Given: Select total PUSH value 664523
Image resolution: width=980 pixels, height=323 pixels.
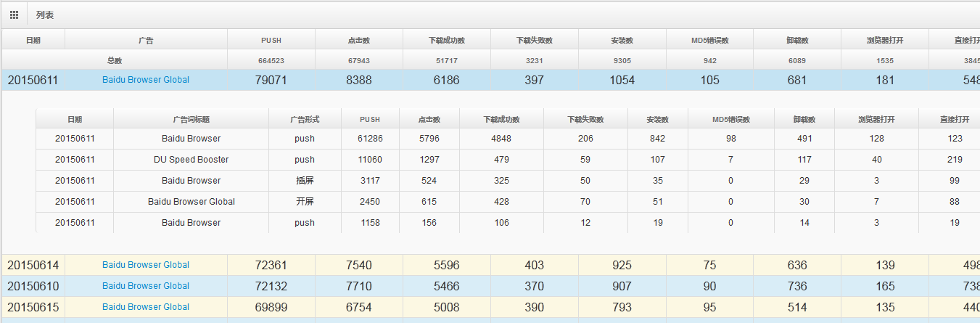Looking at the screenshot, I should [271, 61].
